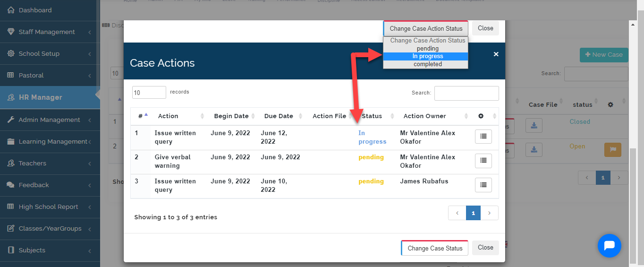The height and width of the screenshot is (267, 644).
Task: Download case file for the Closed case
Action: tap(534, 126)
